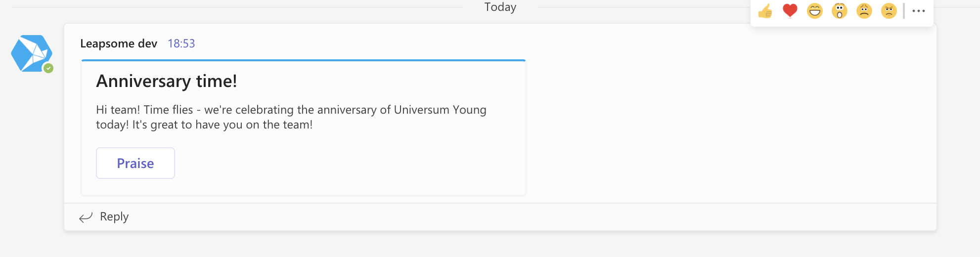Open more options ellipsis menu
Image resolution: width=980 pixels, height=257 pixels.
(x=919, y=11)
